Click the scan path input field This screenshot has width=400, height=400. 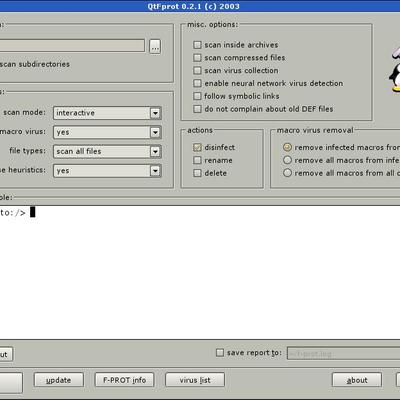point(72,46)
